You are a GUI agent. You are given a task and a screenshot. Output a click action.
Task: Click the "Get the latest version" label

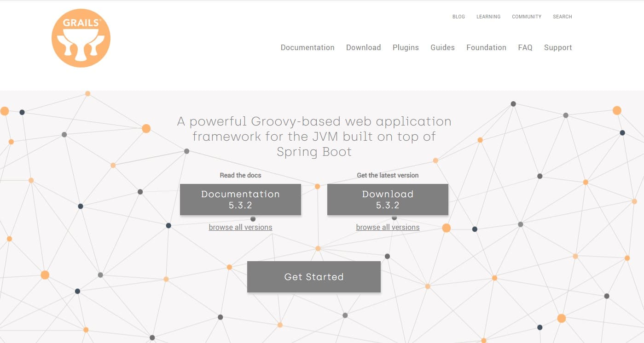pos(388,175)
